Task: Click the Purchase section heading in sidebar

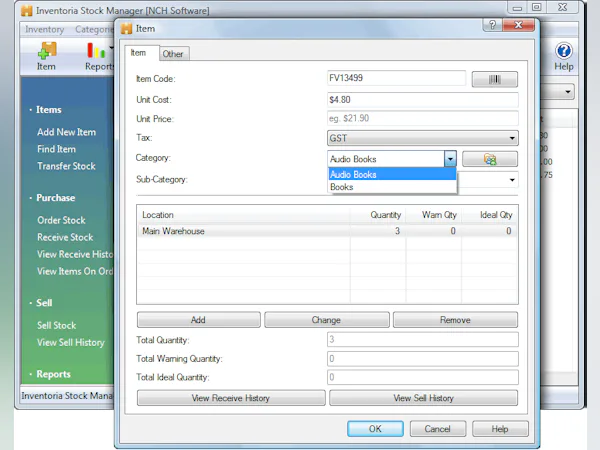Action: 56,198
